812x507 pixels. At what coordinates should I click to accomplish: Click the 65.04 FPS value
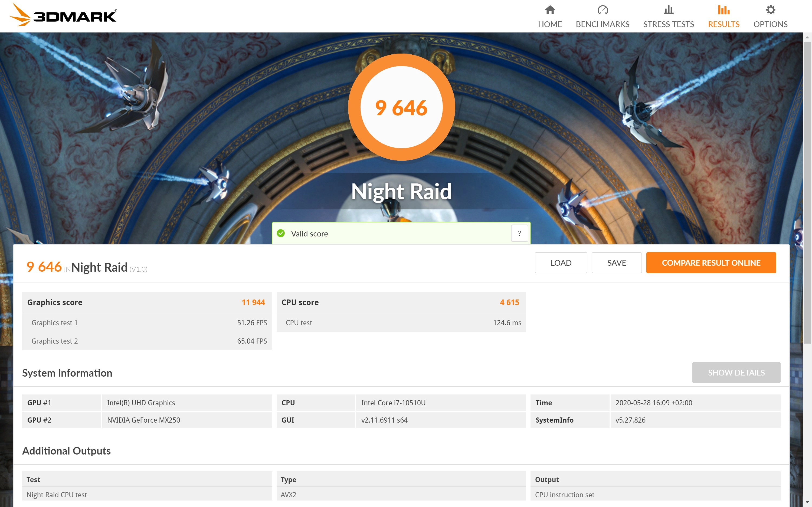click(252, 341)
